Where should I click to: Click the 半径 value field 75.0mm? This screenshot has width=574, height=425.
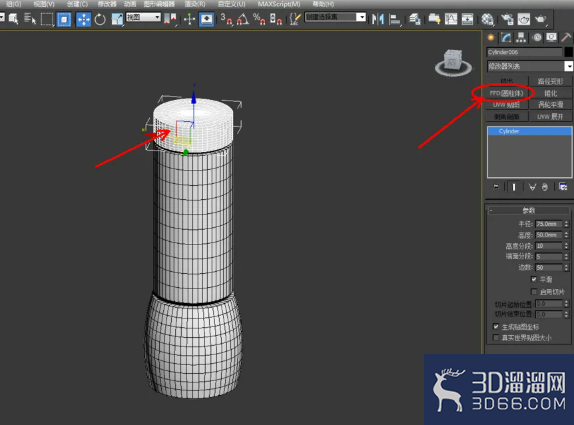548,224
